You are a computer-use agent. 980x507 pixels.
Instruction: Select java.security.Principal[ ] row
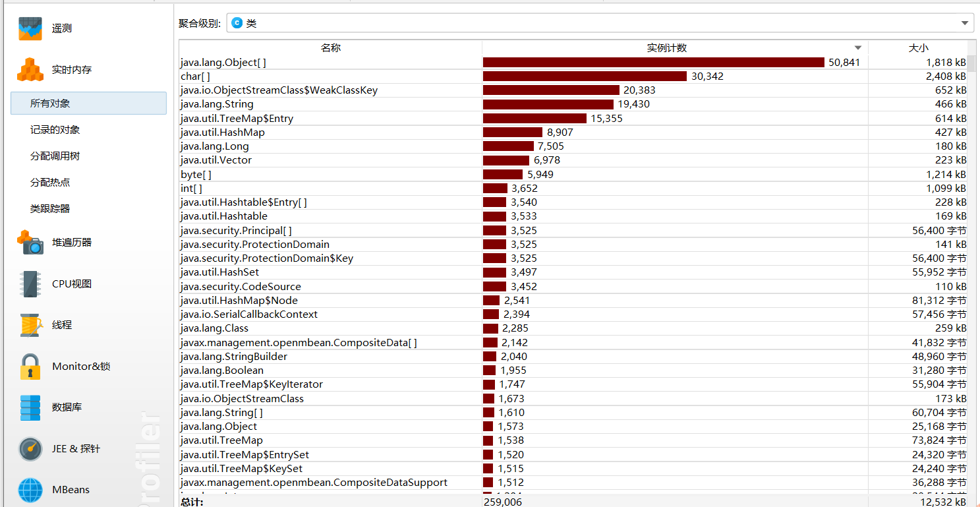(x=573, y=231)
